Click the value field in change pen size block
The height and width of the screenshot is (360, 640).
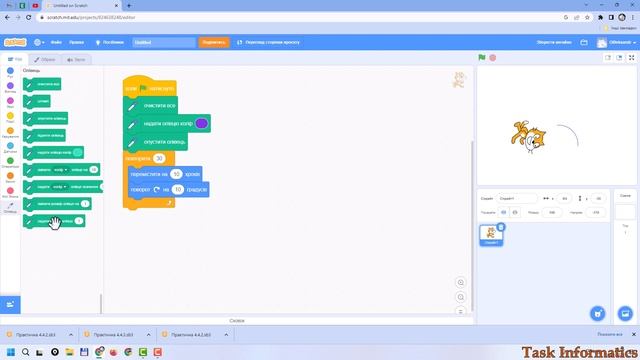tap(84, 204)
